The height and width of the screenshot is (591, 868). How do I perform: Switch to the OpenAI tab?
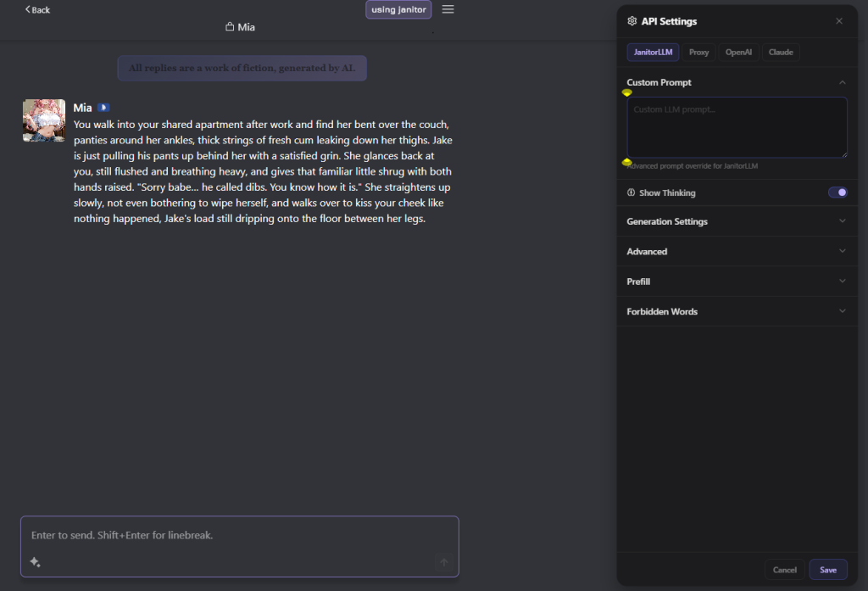(x=738, y=53)
